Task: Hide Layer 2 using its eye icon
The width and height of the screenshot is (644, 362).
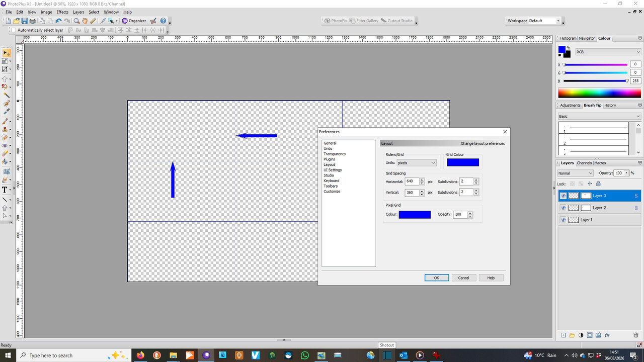Action: point(563,208)
